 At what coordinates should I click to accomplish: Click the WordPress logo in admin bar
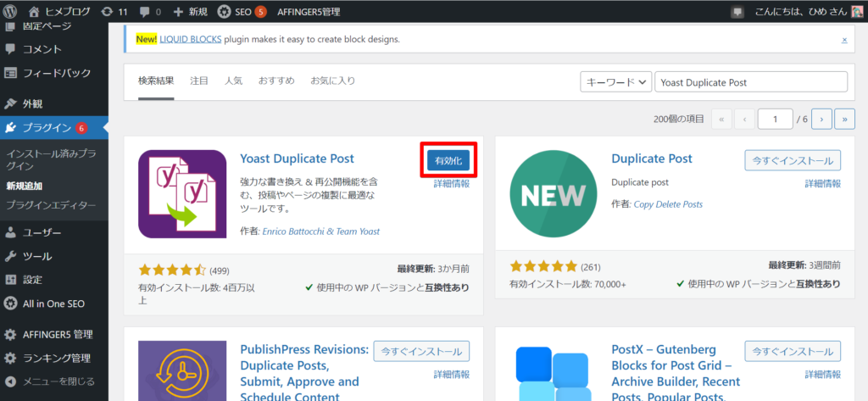[x=10, y=11]
